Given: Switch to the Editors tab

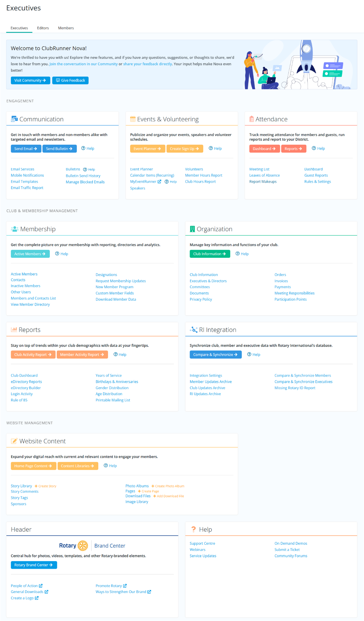Looking at the screenshot, I should click(43, 28).
